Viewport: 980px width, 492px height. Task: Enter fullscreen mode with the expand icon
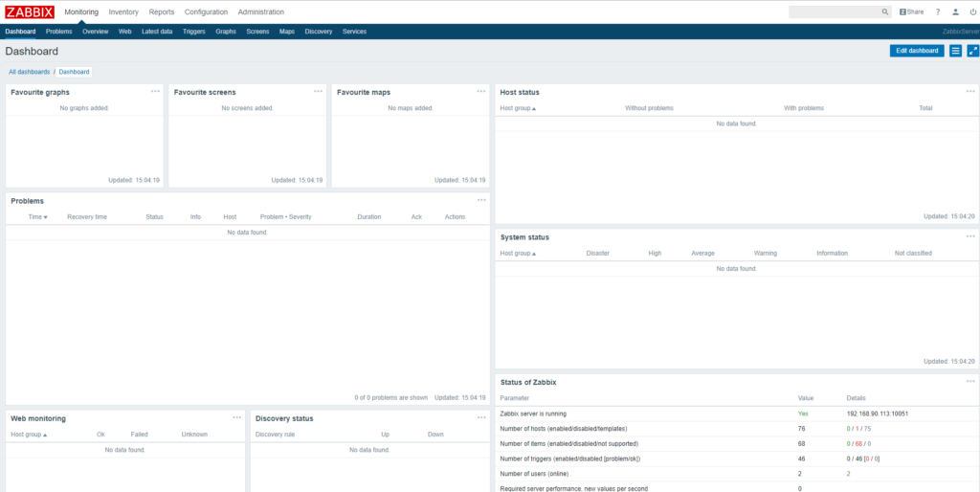click(x=972, y=51)
